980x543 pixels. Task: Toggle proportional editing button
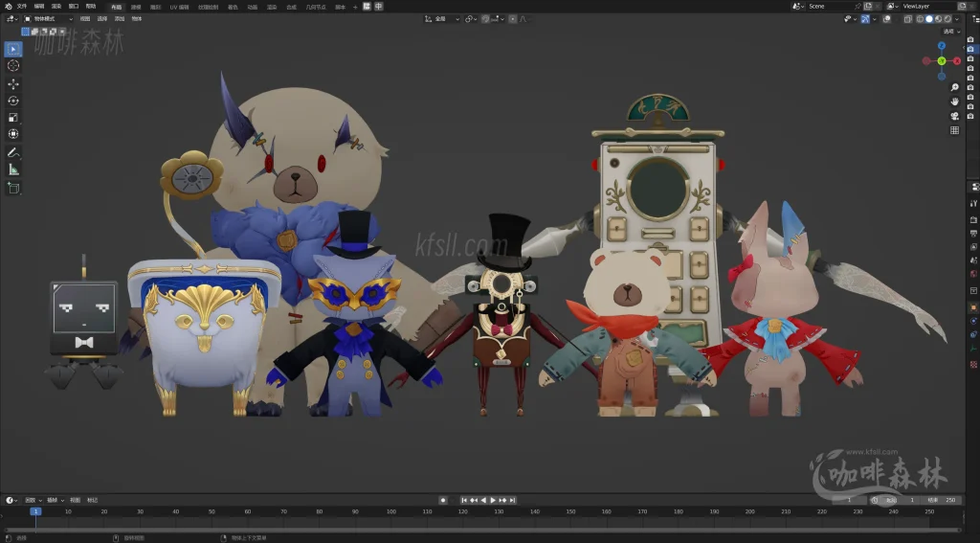(x=513, y=19)
